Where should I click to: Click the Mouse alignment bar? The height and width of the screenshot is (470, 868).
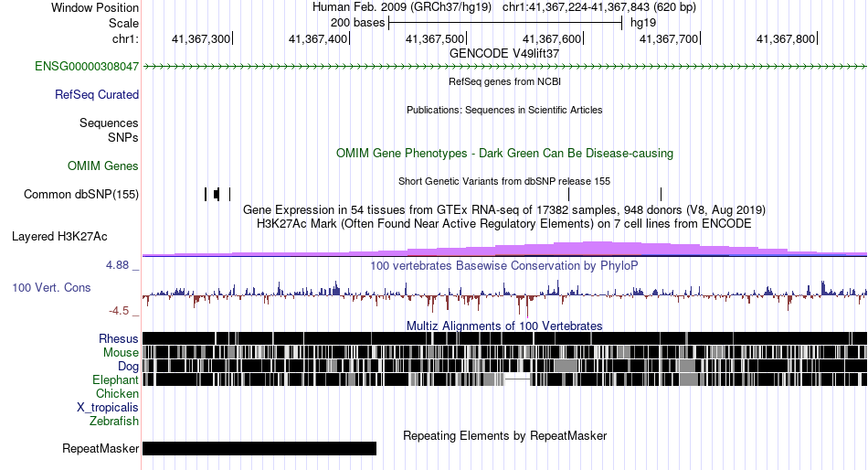[504, 352]
